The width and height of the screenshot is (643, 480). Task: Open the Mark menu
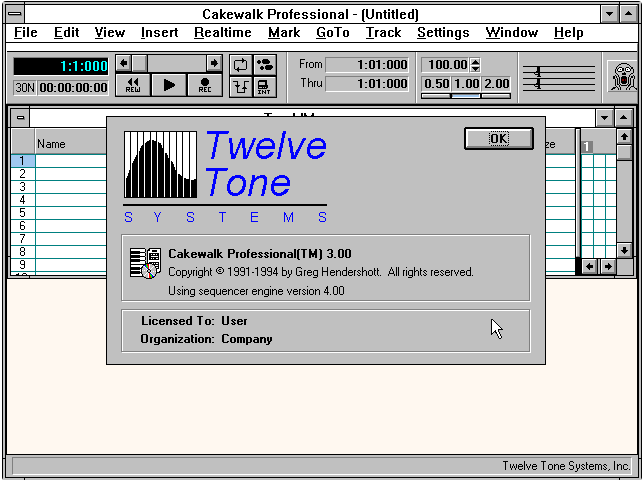pyautogui.click(x=284, y=32)
